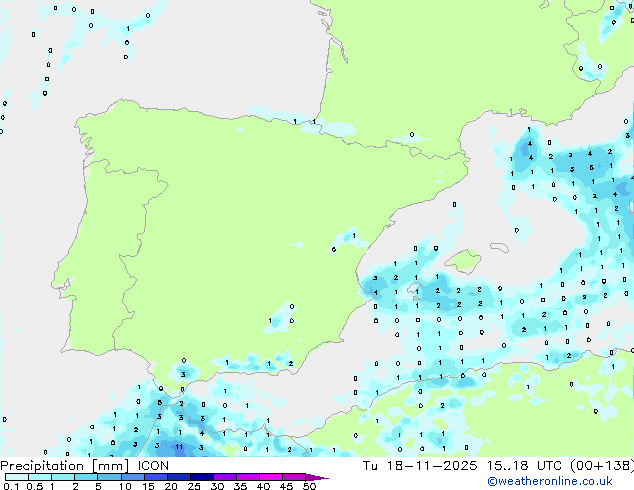Click the 'ICON' model name label
This screenshot has height=490, width=634.
(x=153, y=466)
